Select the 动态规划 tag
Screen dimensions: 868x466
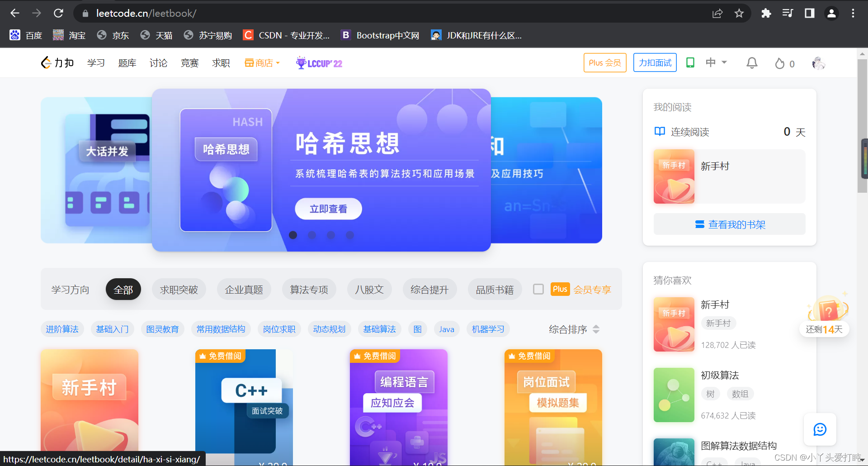coord(329,329)
